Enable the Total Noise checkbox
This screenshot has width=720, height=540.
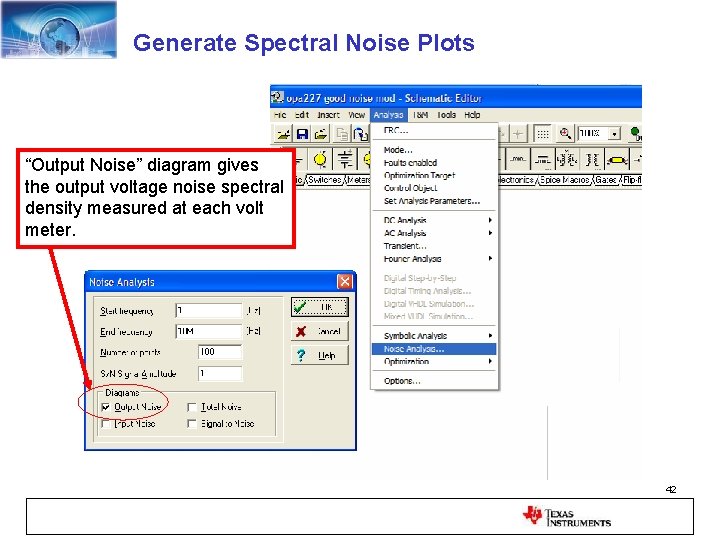point(192,407)
